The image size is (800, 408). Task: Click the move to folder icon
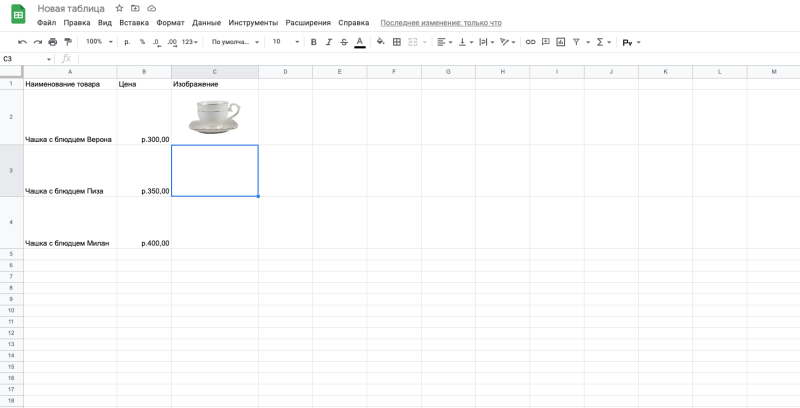[135, 8]
